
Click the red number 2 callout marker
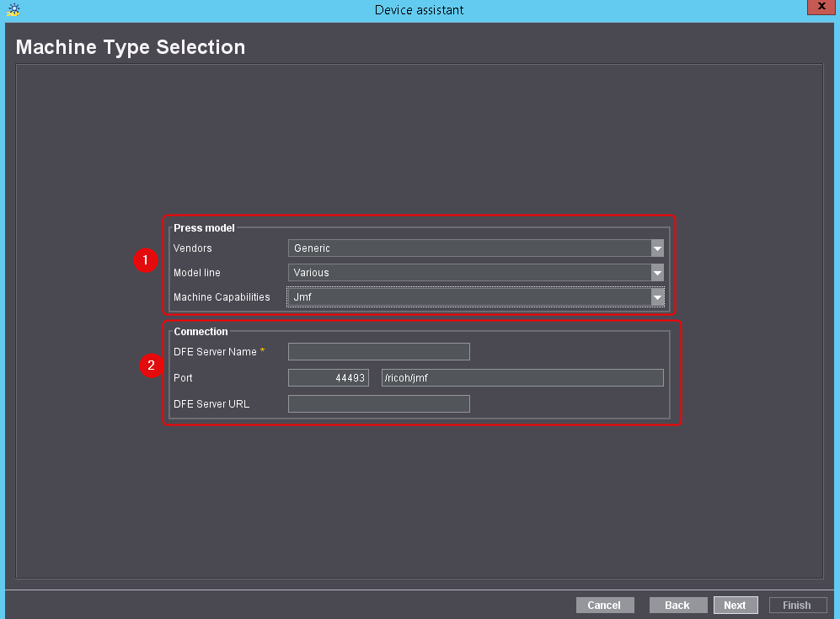(x=151, y=366)
